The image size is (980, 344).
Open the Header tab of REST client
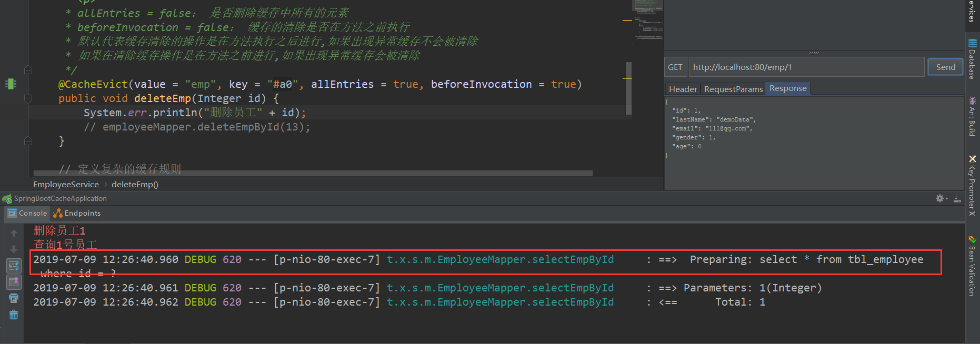(683, 89)
